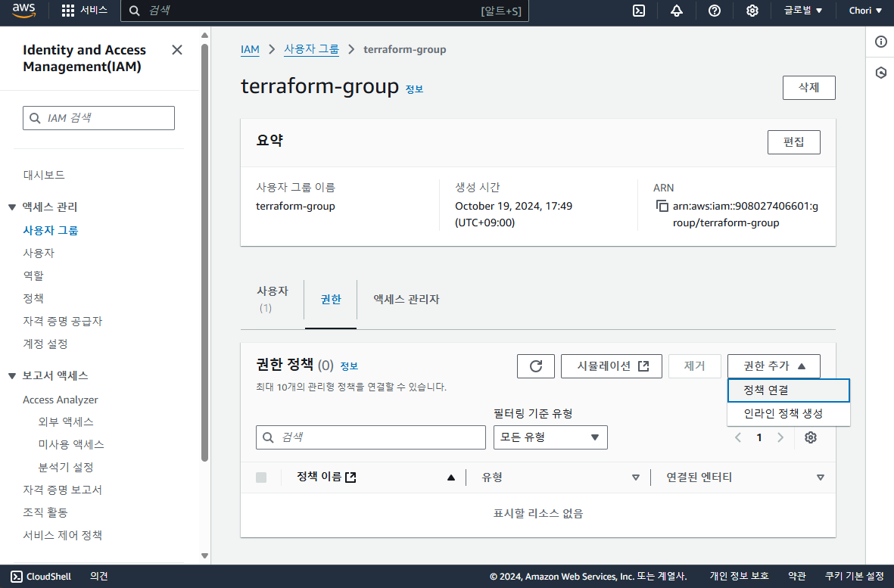Open the 모든 유형 filter type dropdown
This screenshot has height=588, width=894.
click(x=550, y=437)
